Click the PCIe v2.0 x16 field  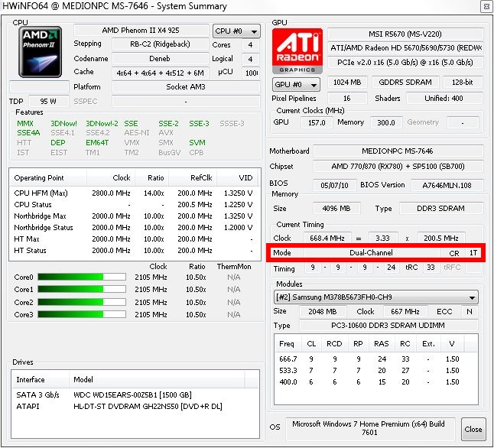point(405,63)
